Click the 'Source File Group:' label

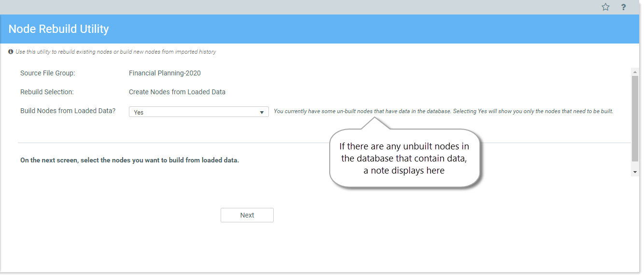pos(48,73)
